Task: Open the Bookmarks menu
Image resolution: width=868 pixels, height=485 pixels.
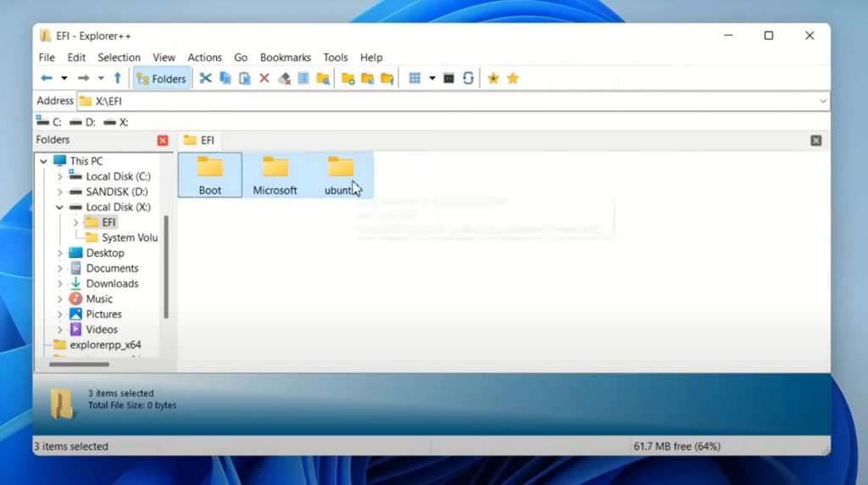Action: (x=286, y=58)
